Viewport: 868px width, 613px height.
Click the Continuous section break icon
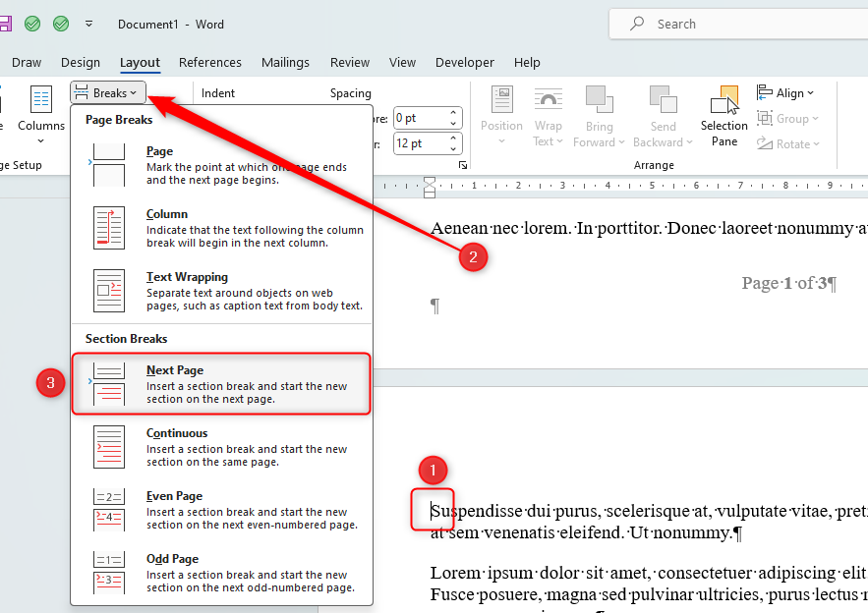point(109,447)
